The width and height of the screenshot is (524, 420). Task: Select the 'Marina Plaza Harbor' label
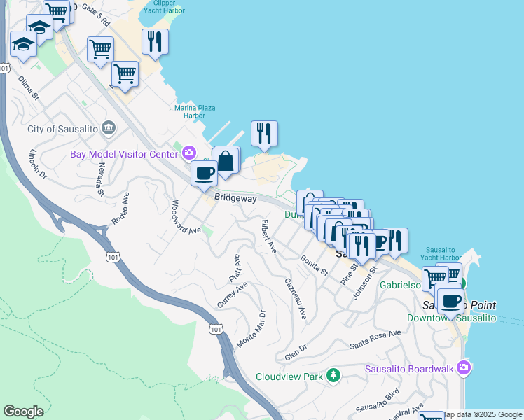click(x=195, y=111)
